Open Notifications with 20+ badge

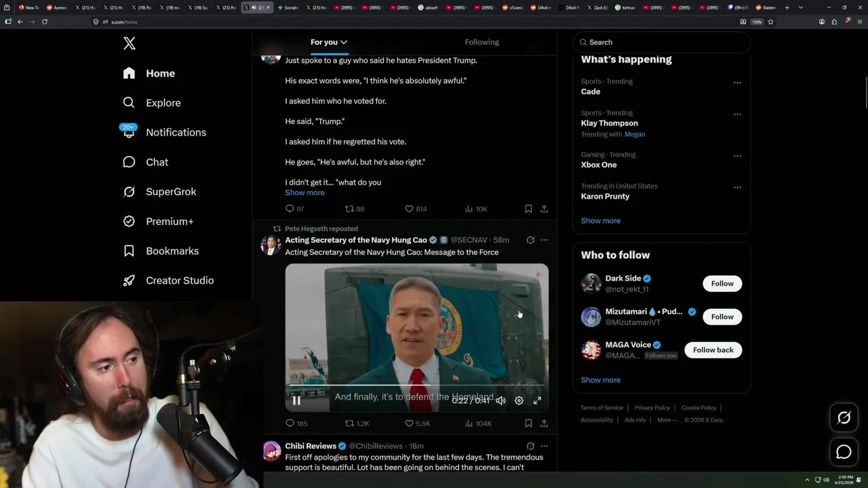click(164, 132)
